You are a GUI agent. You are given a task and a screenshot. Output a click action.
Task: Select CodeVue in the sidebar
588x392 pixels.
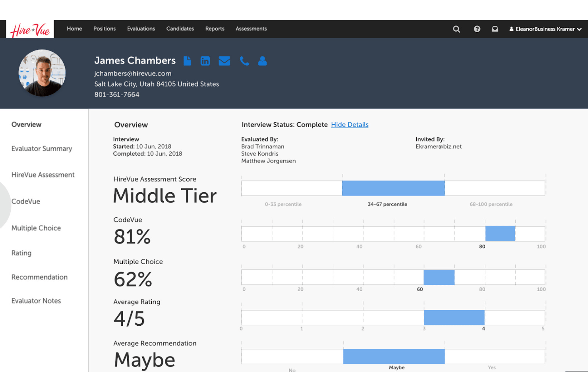point(26,201)
